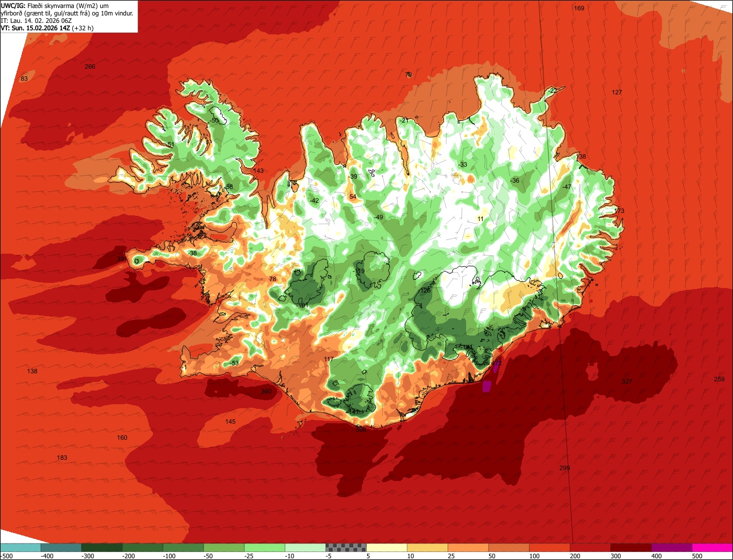
Task: Click the 'IT: Lau. 14. 02. 2026 06Z' line
Action: tap(37, 21)
